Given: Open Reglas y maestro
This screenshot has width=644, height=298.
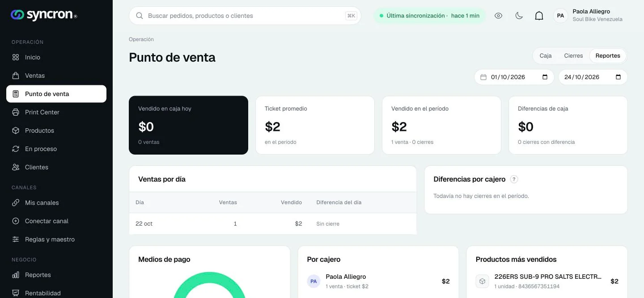Looking at the screenshot, I should 56,239.
